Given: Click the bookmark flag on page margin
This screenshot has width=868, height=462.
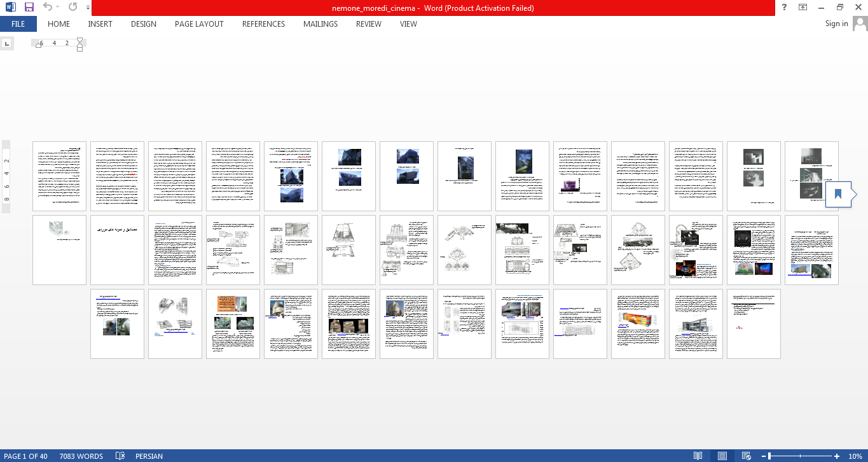Looking at the screenshot, I should [x=837, y=194].
